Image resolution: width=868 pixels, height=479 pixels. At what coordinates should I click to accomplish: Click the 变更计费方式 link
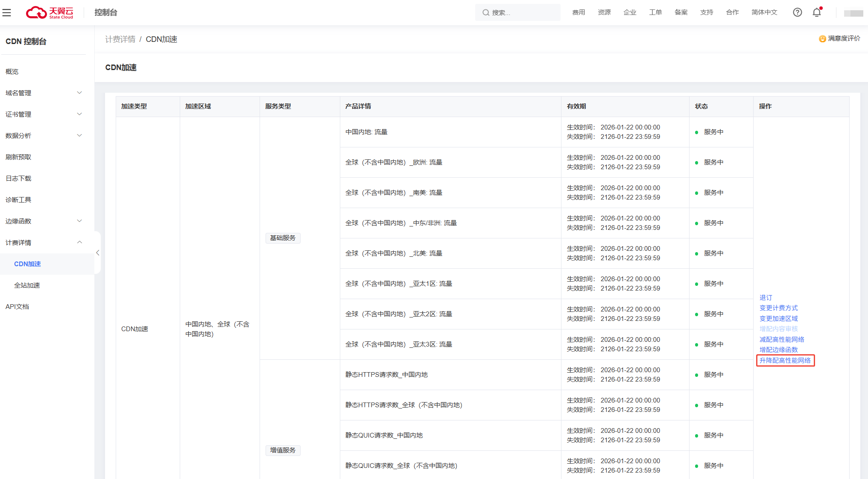pos(778,308)
